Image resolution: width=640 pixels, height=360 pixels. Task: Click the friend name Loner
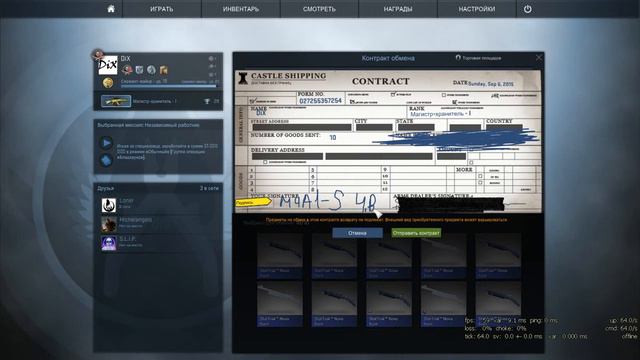point(126,201)
